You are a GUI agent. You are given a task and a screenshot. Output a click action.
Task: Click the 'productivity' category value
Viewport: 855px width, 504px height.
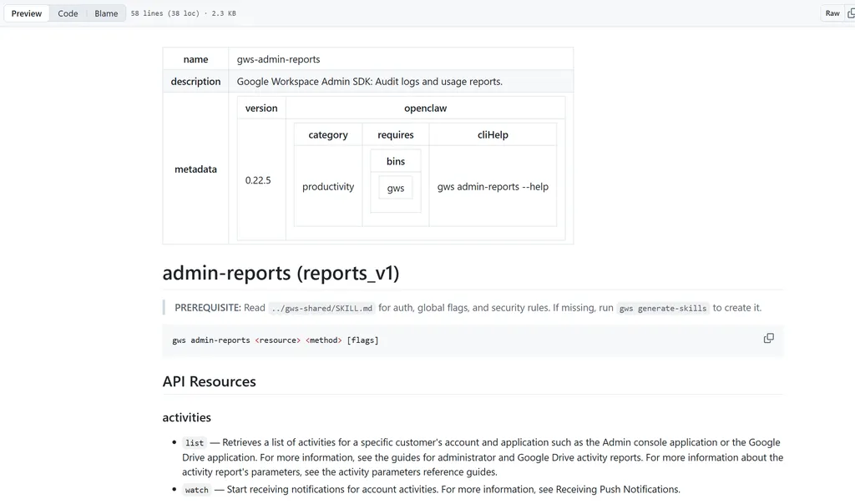pos(327,186)
